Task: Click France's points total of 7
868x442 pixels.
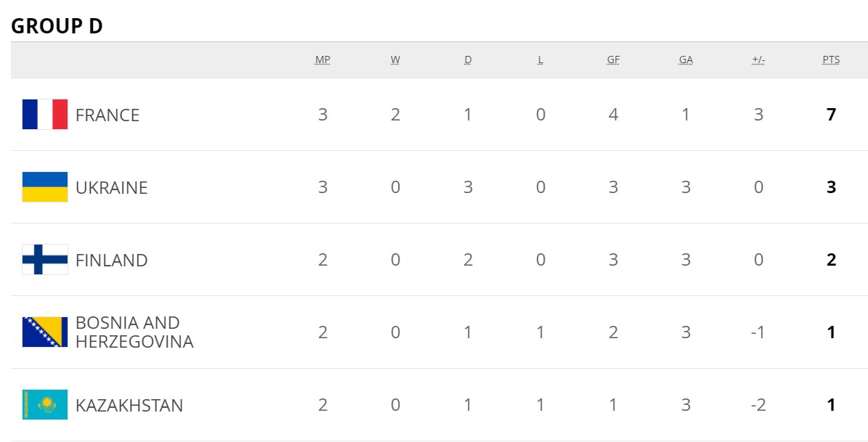Action: pos(831,115)
